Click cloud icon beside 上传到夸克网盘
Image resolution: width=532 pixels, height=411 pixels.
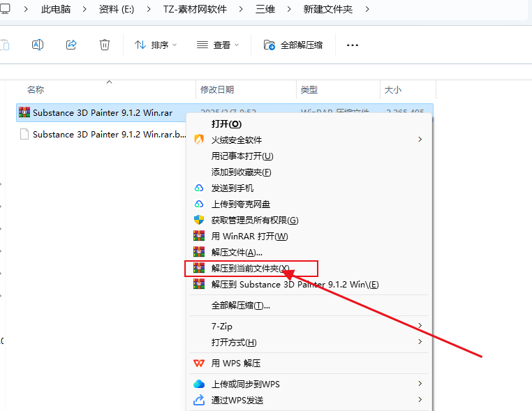pyautogui.click(x=199, y=204)
